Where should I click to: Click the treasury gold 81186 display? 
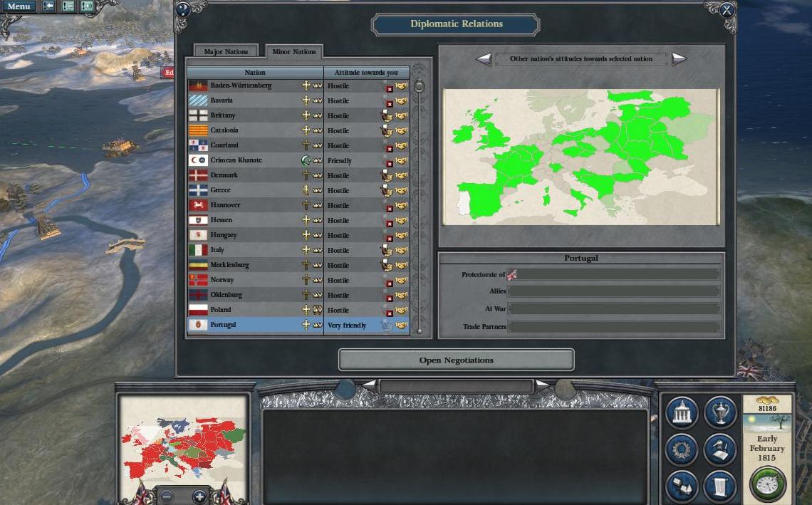[x=767, y=405]
